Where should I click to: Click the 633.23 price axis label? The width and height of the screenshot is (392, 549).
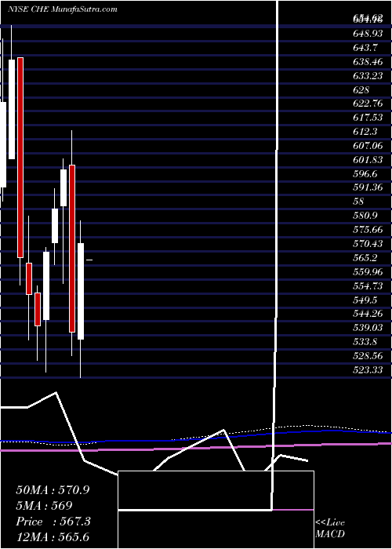pyautogui.click(x=368, y=75)
